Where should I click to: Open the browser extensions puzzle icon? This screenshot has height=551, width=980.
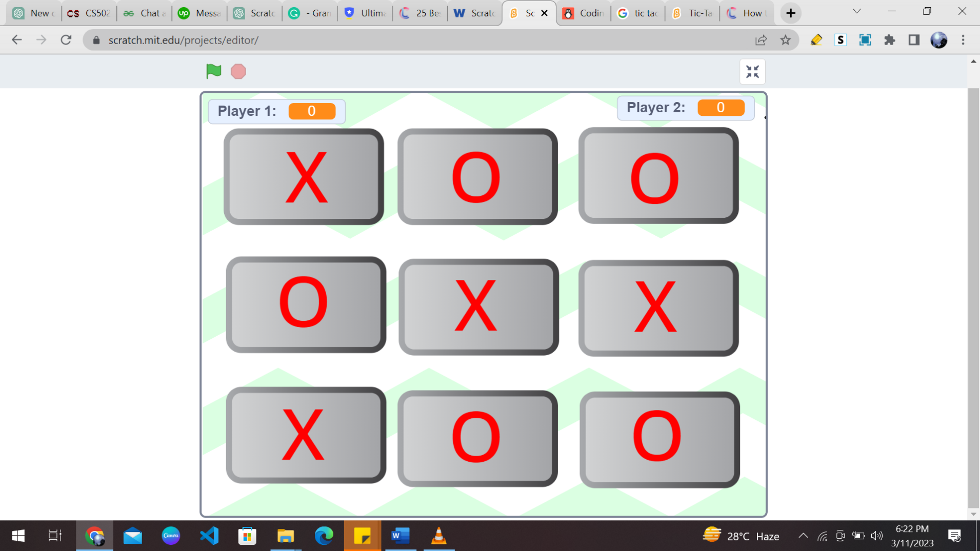pos(890,39)
